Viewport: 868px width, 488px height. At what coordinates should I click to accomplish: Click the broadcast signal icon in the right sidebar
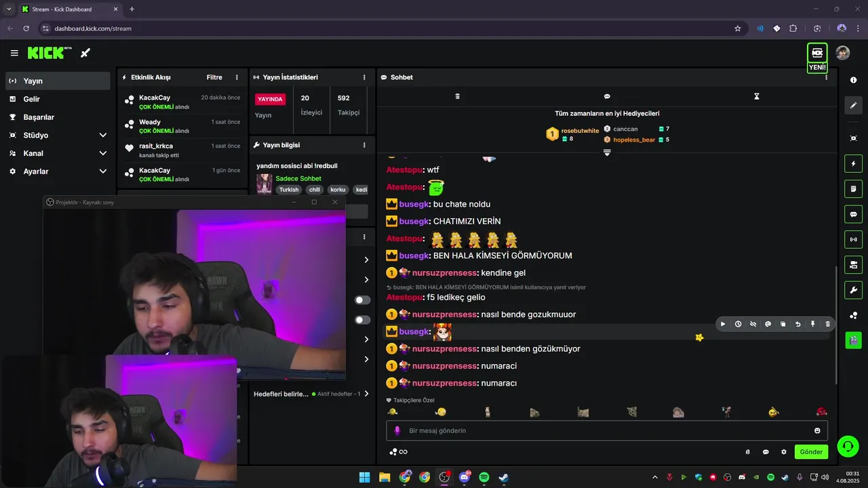853,239
